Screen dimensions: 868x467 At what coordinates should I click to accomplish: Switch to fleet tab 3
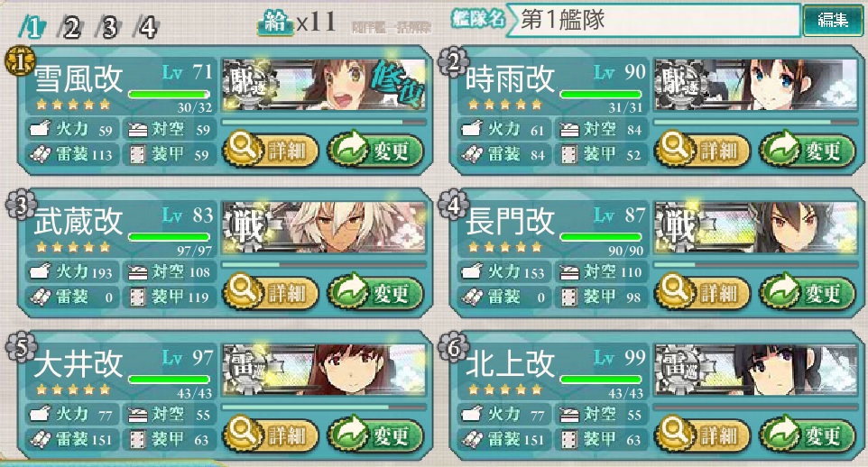click(109, 26)
